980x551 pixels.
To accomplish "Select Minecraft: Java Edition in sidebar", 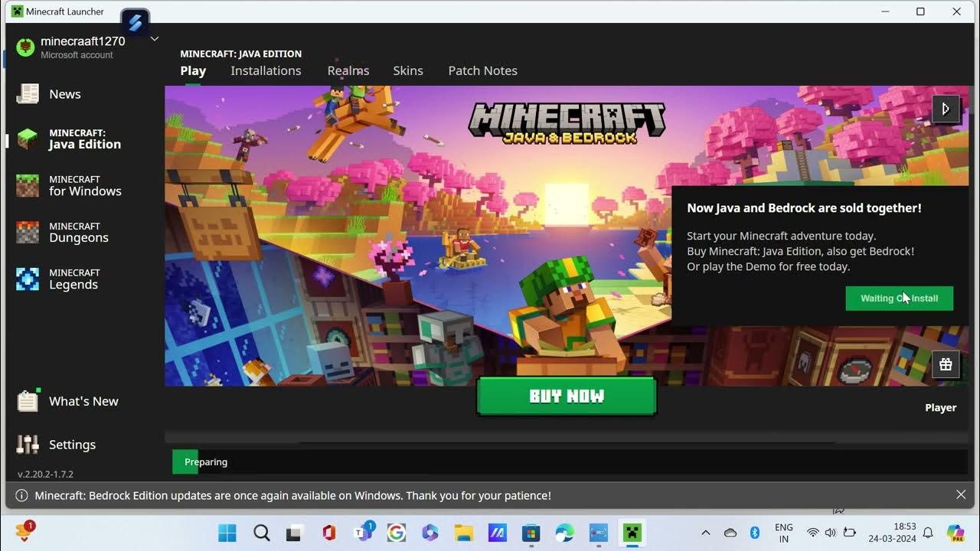I will pos(69,139).
